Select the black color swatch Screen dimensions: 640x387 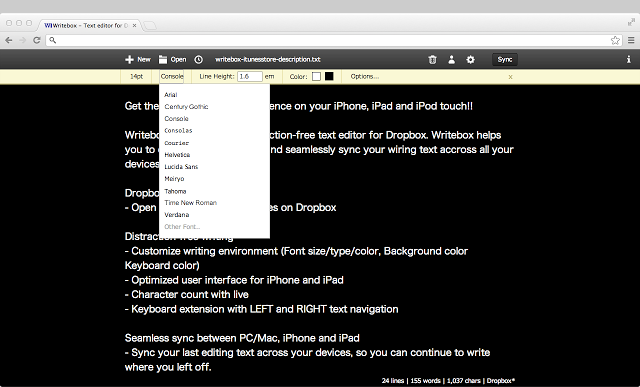(x=329, y=76)
